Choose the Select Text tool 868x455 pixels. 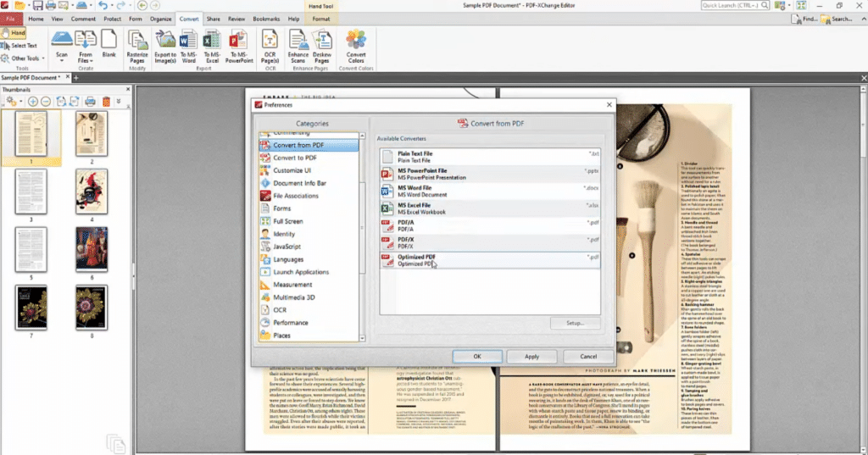coord(19,46)
